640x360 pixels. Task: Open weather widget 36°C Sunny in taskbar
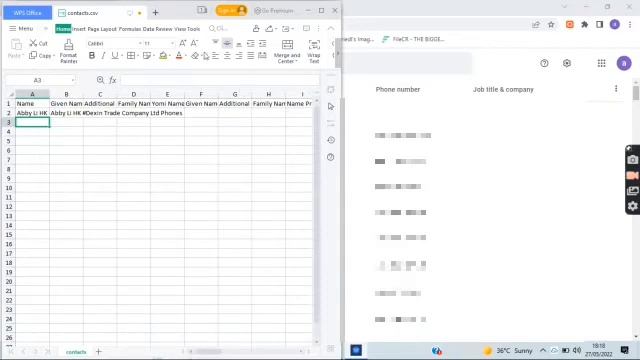(508, 351)
